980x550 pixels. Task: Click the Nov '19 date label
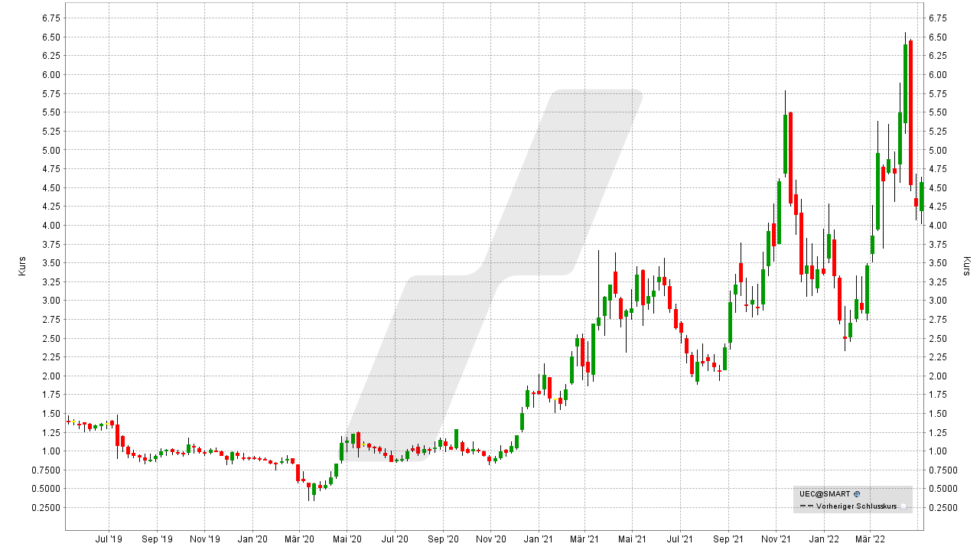pos(203,539)
